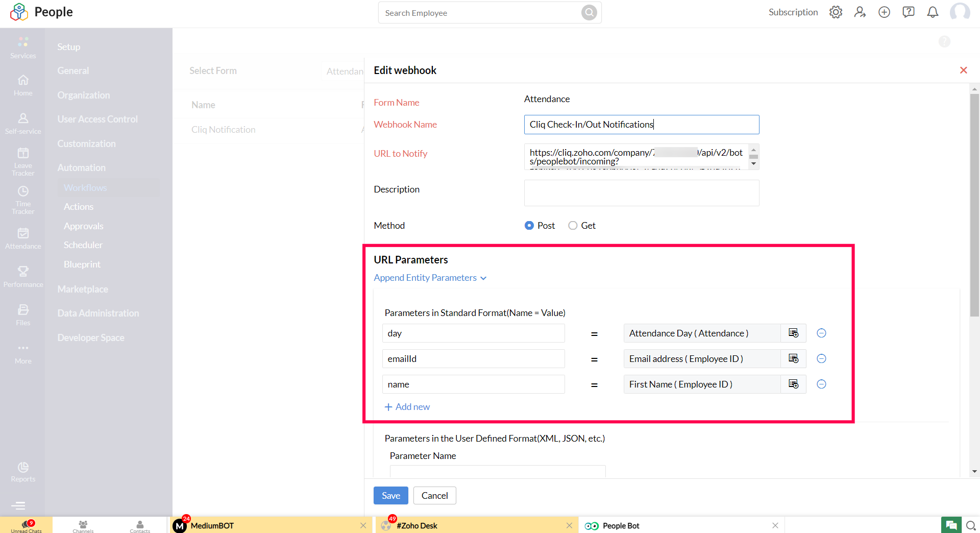Image resolution: width=980 pixels, height=533 pixels.
Task: Open the Subscription link
Action: click(793, 12)
